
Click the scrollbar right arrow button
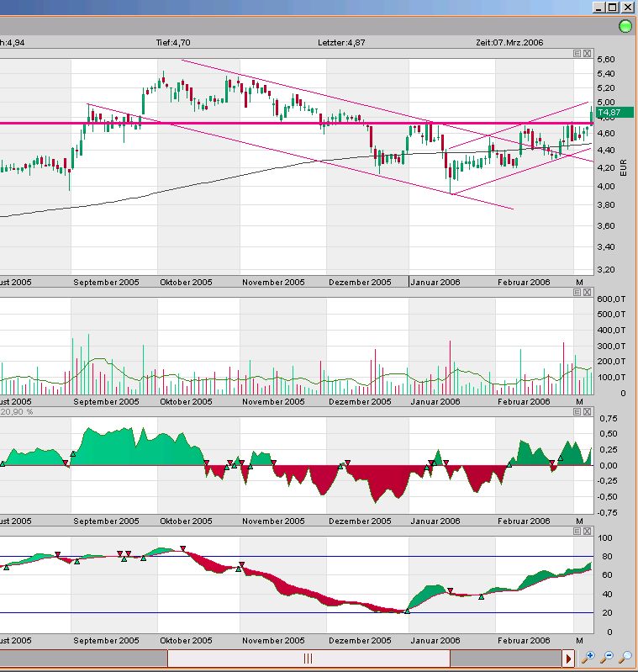tap(568, 659)
